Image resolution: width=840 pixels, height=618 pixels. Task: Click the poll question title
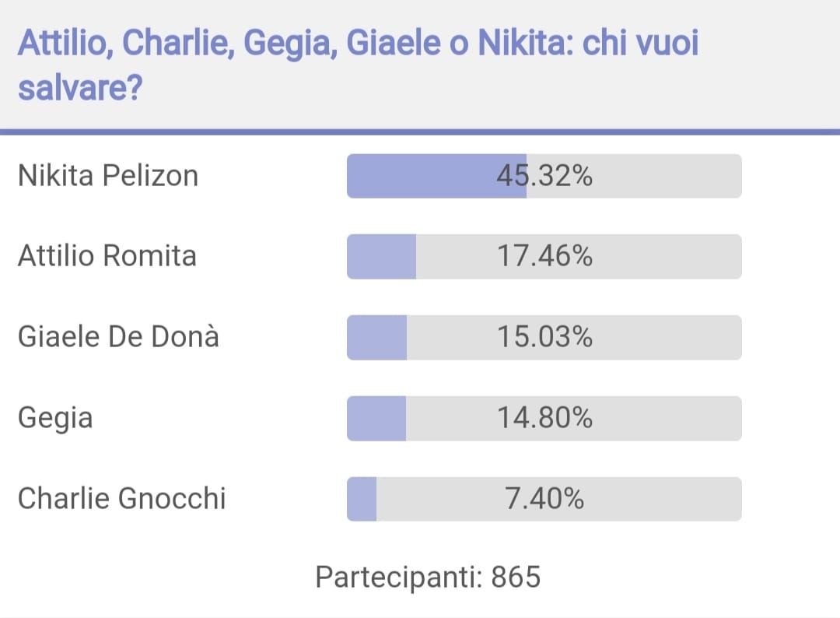(x=359, y=65)
